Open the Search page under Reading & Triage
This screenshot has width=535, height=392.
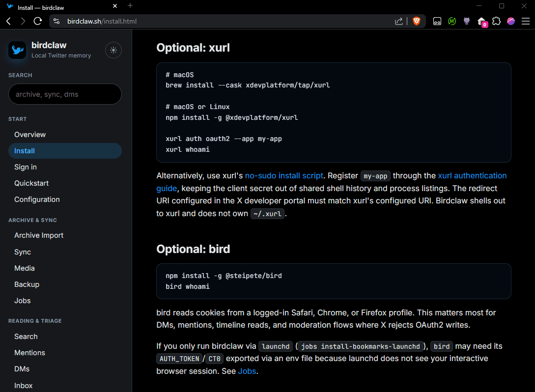coord(26,336)
